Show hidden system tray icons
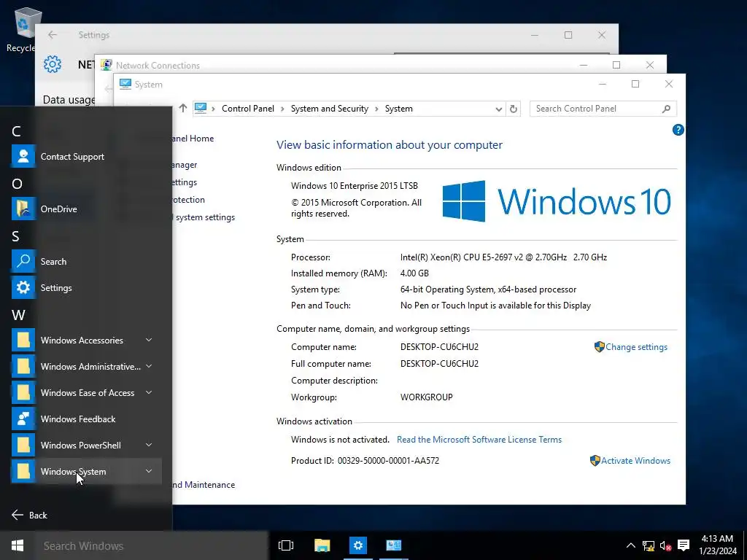The image size is (747, 560). pos(630,545)
